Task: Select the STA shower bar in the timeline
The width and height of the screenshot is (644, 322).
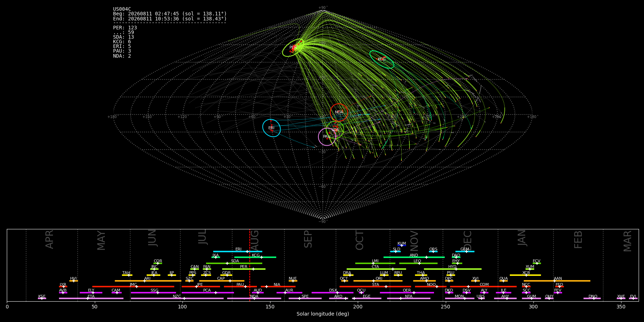Action: coord(375,287)
